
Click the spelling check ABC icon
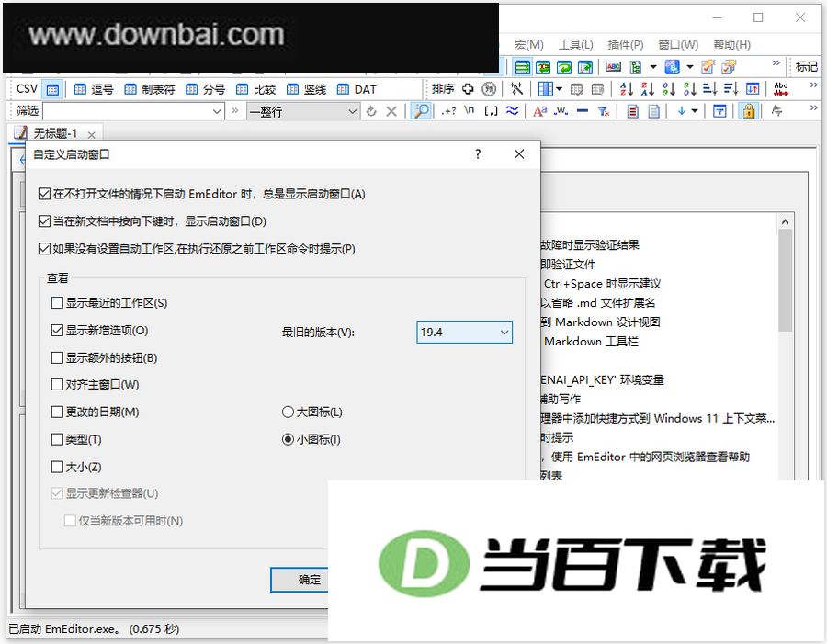point(614,67)
